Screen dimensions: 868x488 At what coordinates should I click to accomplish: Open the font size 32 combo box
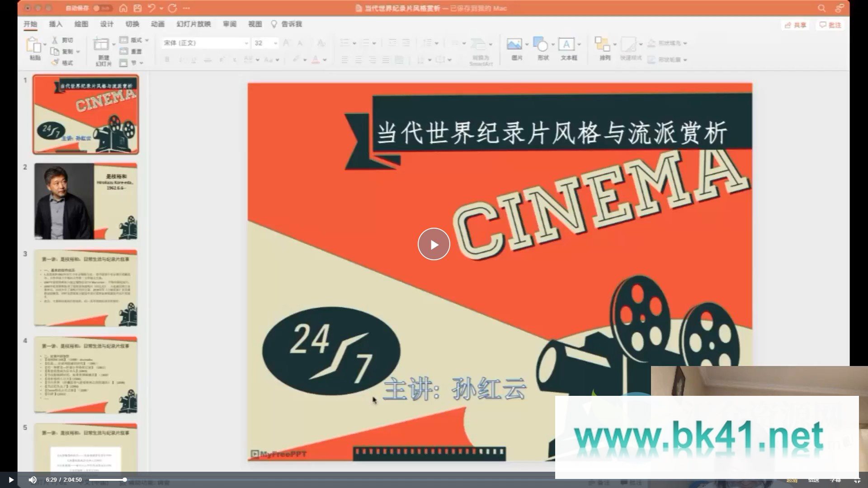tap(265, 43)
